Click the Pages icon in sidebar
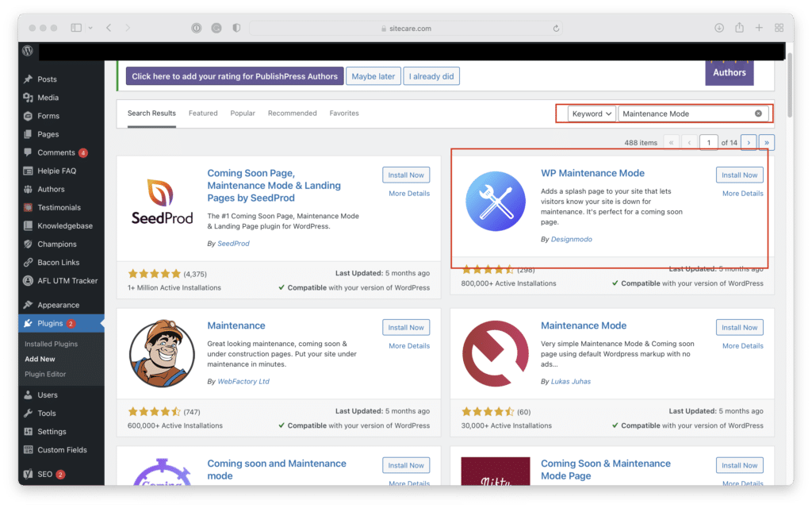The image size is (812, 508). point(28,133)
